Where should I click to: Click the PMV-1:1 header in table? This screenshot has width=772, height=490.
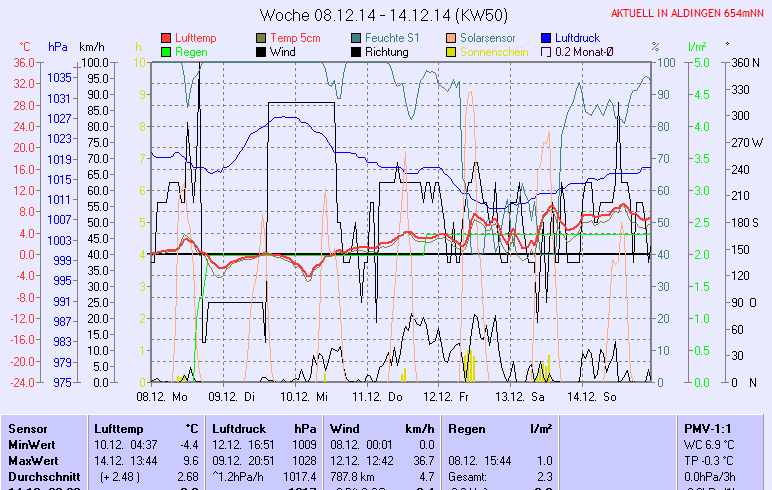[x=708, y=428]
